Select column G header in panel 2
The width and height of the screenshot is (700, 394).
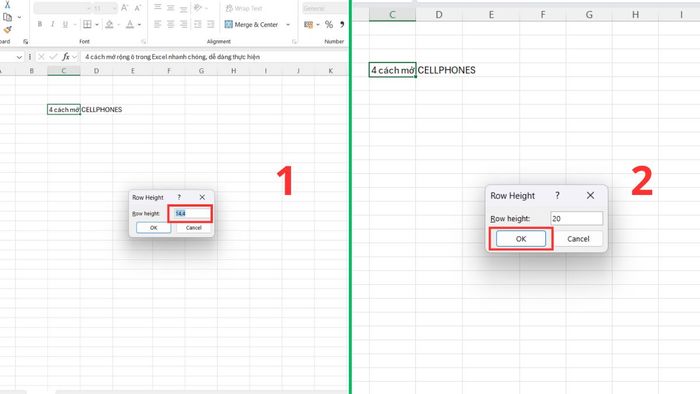tap(589, 15)
